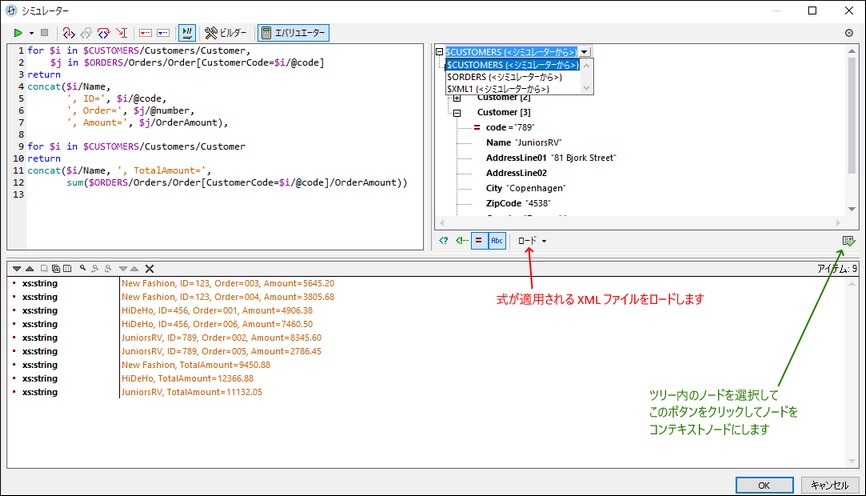Click the results find next icon
Screen dimensions: 866x496
(x=108, y=269)
